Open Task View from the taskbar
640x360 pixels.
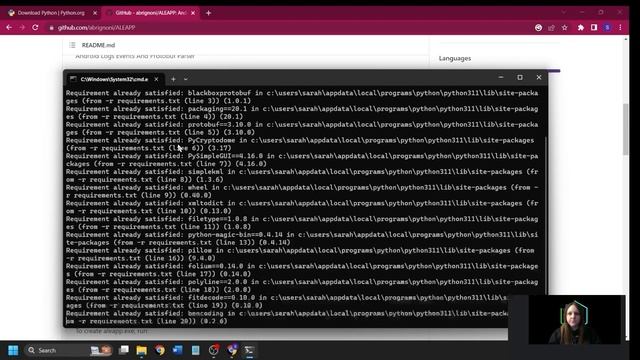124,350
